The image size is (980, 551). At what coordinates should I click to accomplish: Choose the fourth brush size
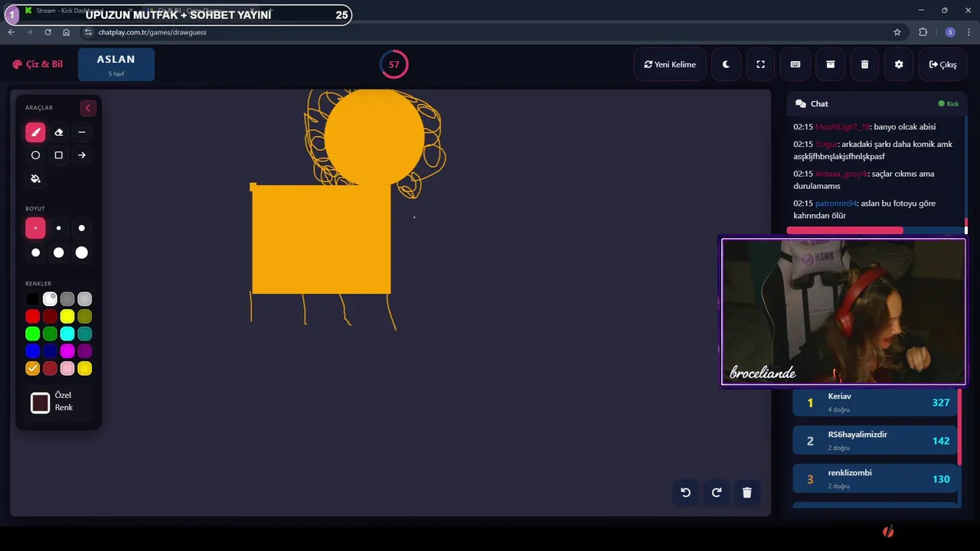(x=35, y=253)
